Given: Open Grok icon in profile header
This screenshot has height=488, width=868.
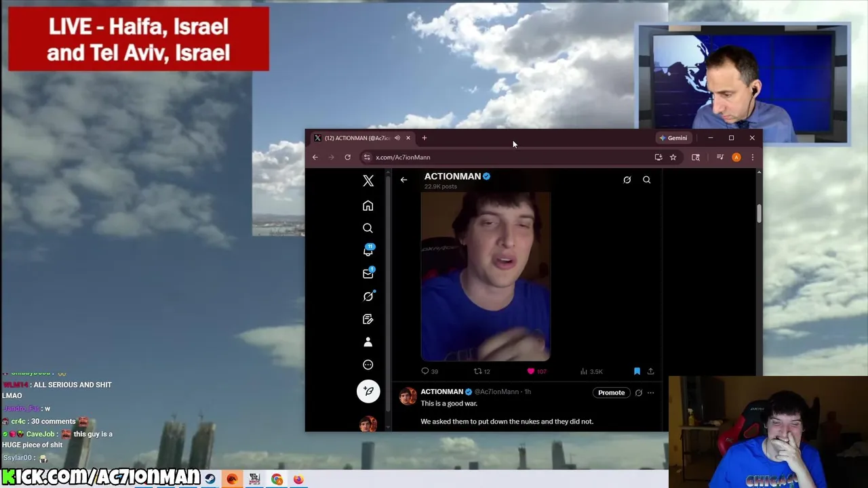Looking at the screenshot, I should (x=627, y=180).
